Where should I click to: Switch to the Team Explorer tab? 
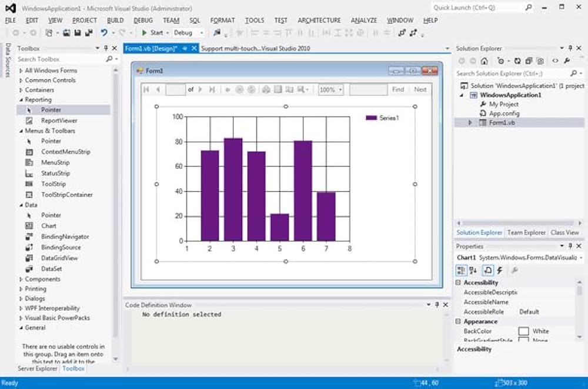pyautogui.click(x=526, y=232)
